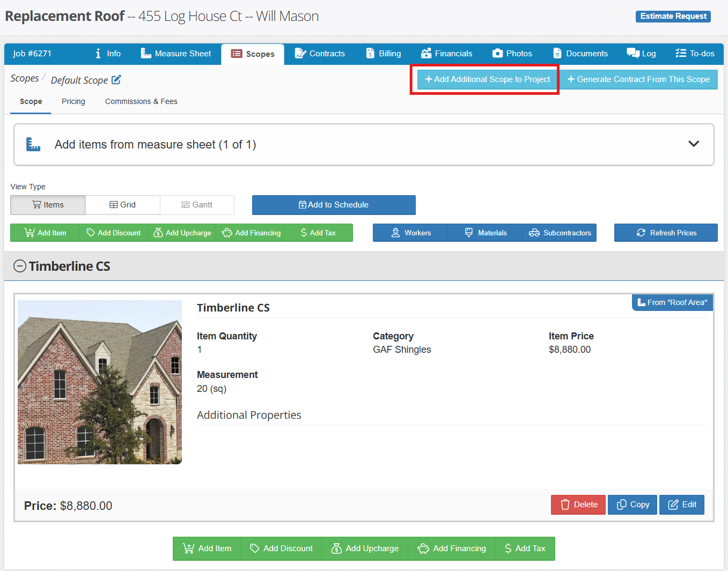Delete the Timberline CS item
Image resolution: width=728 pixels, height=571 pixels.
[x=578, y=505]
